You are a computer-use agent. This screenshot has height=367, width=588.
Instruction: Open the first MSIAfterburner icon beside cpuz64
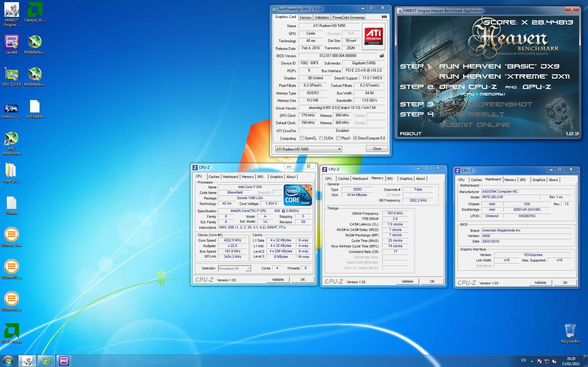35,44
